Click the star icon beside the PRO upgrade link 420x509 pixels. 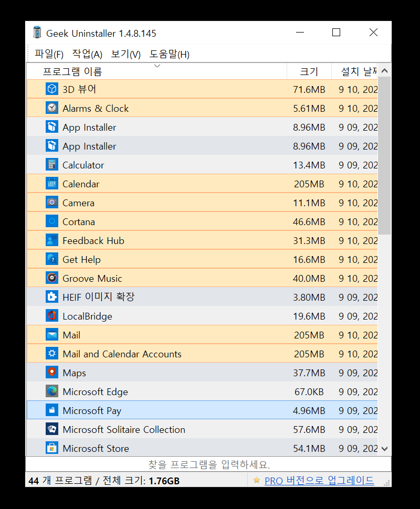pyautogui.click(x=257, y=480)
